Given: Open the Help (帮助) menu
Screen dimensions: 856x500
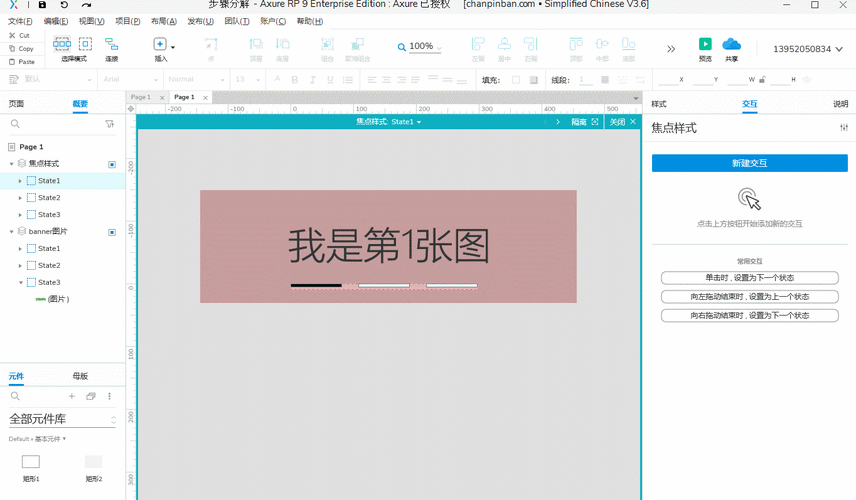Looking at the screenshot, I should (310, 21).
